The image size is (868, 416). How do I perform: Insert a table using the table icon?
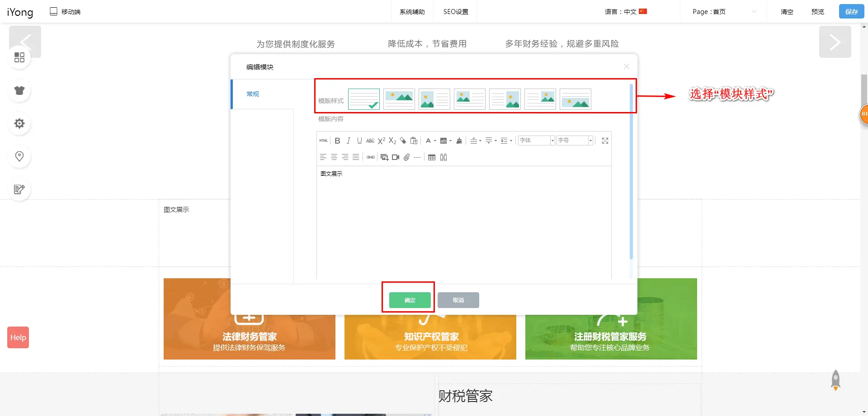432,157
